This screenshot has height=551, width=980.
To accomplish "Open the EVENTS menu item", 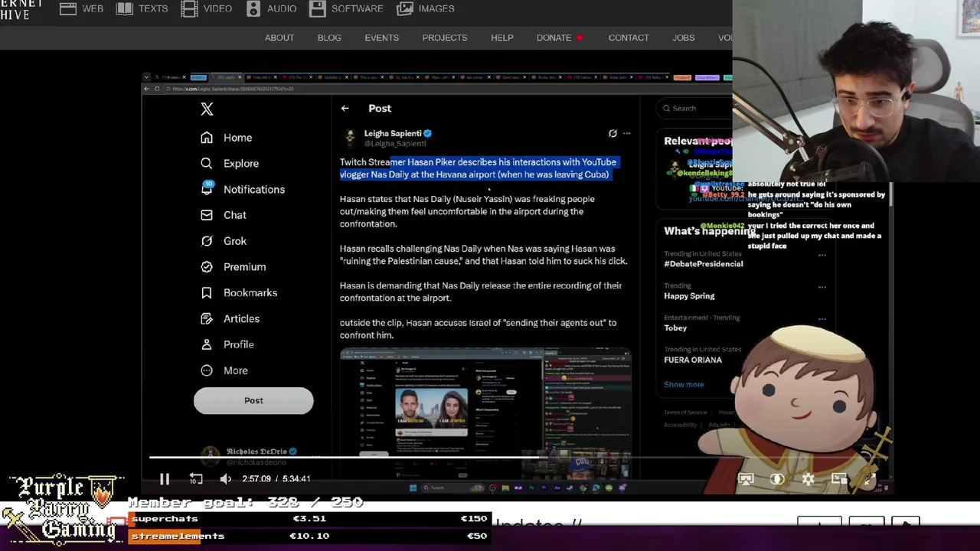I will 381,37.
